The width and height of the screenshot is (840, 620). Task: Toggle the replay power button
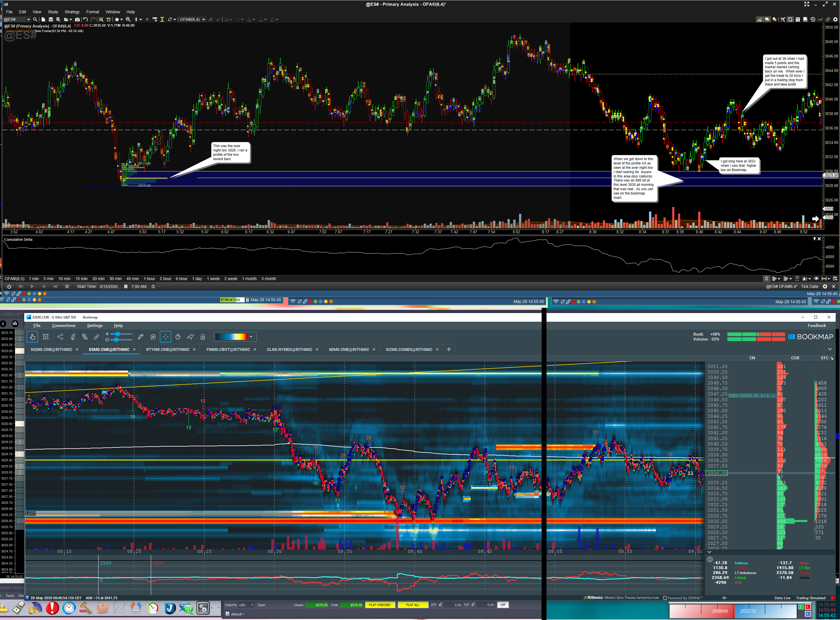click(x=9, y=287)
